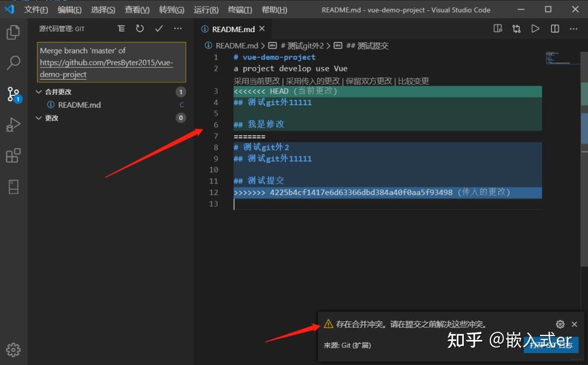The height and width of the screenshot is (365, 588).
Task: Refresh the Git repository with the refresh icon
Action: pos(140,28)
